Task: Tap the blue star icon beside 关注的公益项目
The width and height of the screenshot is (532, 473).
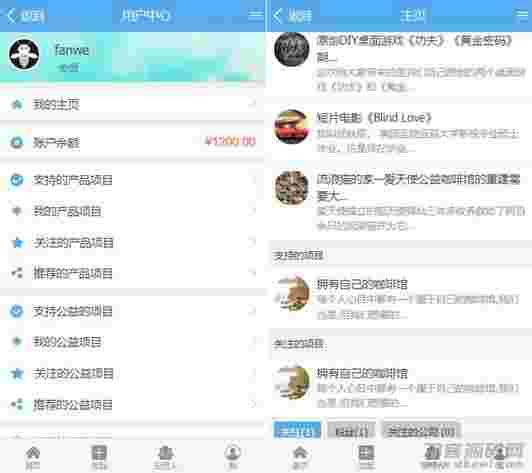Action: tap(17, 373)
